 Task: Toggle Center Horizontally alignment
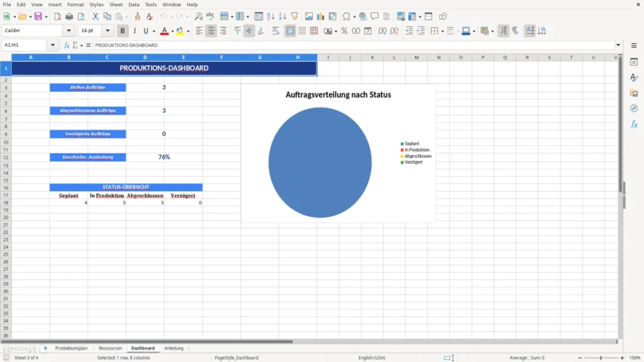pos(211,31)
